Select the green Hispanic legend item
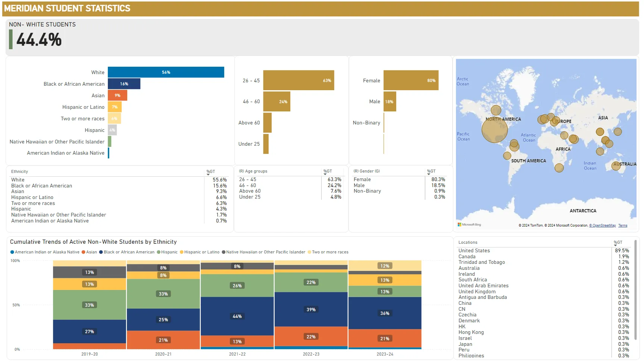Screen dimensions: 644x363 coord(167,252)
